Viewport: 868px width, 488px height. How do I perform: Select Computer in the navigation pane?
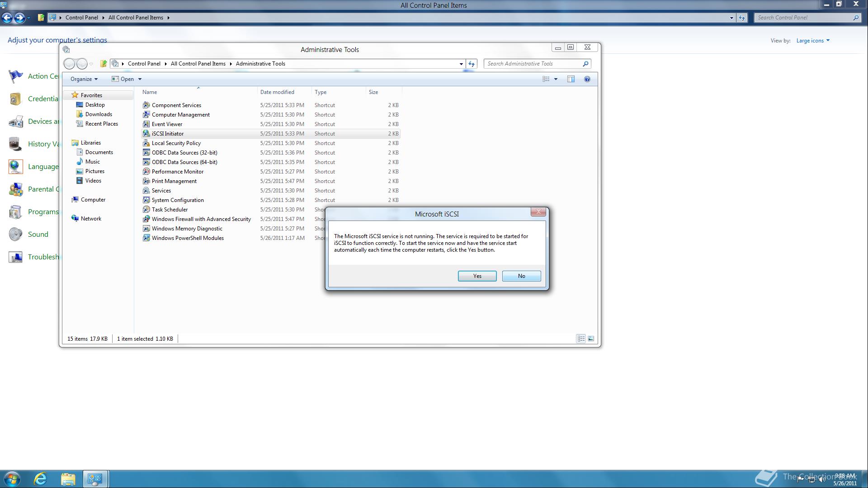pyautogui.click(x=93, y=200)
